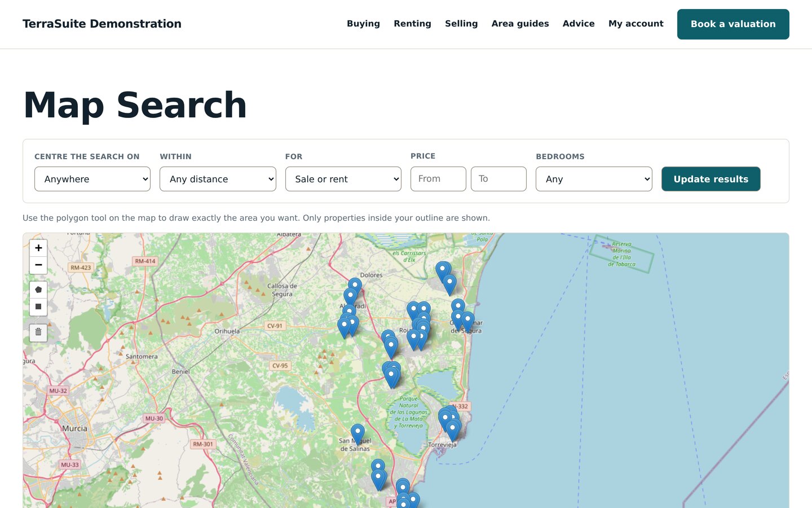812x508 pixels.
Task: Open the Advice page
Action: click(579, 24)
